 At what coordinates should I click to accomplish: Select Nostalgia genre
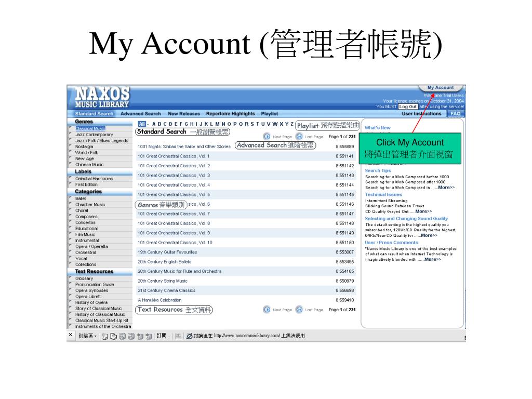(x=84, y=147)
